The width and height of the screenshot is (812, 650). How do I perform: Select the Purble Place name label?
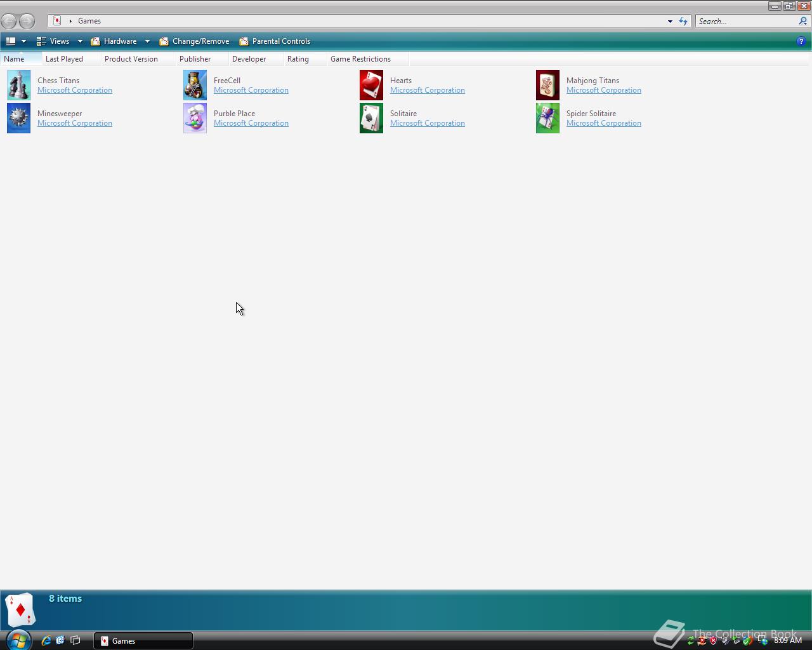[235, 114]
